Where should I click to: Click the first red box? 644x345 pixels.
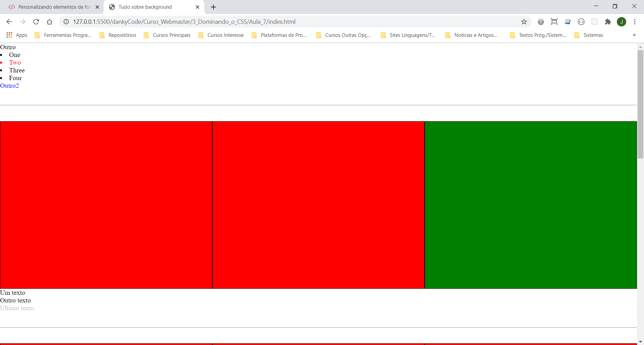pos(106,205)
